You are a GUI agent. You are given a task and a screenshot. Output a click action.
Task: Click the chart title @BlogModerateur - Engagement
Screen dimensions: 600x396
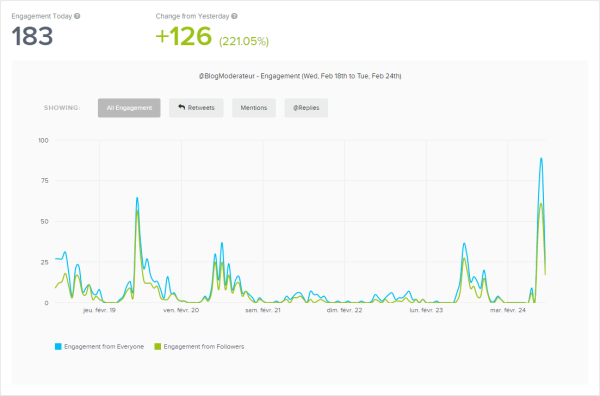tap(300, 76)
